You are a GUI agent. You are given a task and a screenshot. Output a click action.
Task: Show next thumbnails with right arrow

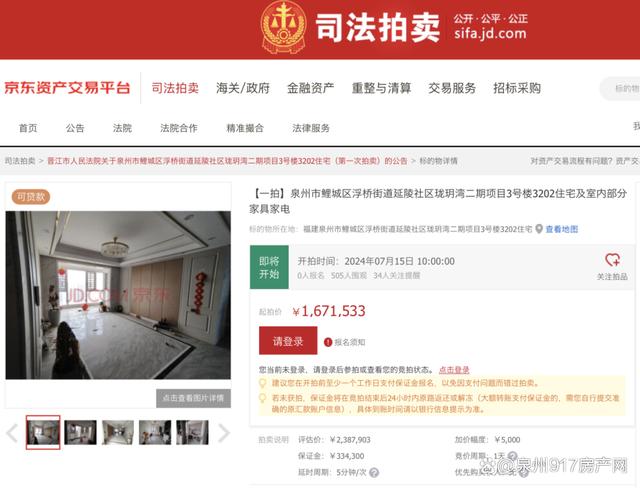coord(223,433)
